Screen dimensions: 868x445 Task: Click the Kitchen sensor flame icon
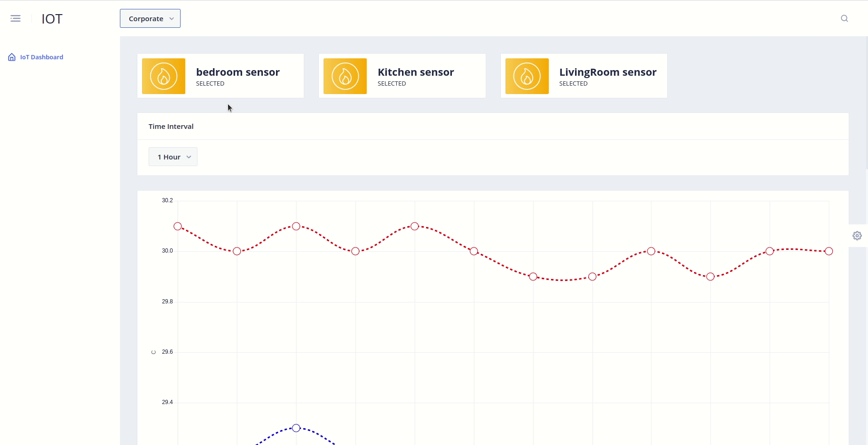point(345,76)
